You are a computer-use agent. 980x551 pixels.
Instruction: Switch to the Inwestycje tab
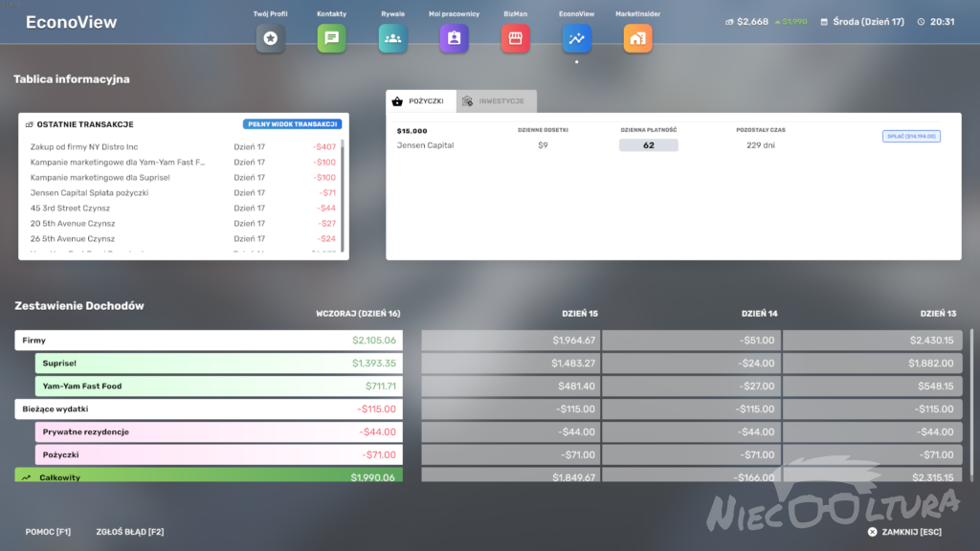point(497,101)
